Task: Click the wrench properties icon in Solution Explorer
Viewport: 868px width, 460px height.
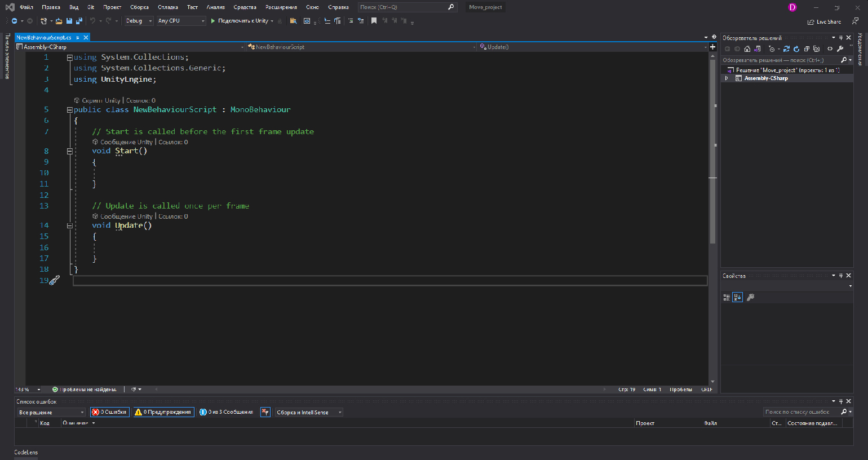Action: tap(840, 49)
